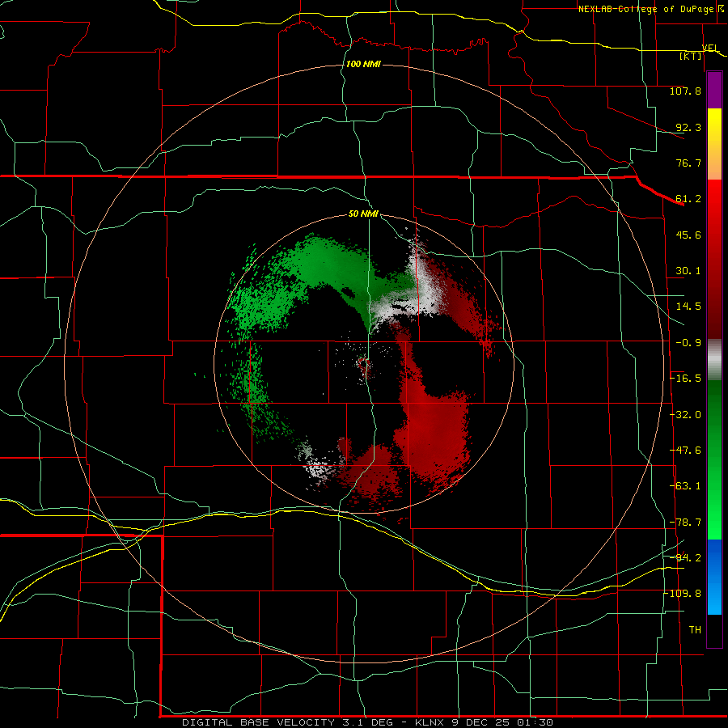Click the 107.8 legend value
The width and height of the screenshot is (728, 728).
(x=685, y=91)
